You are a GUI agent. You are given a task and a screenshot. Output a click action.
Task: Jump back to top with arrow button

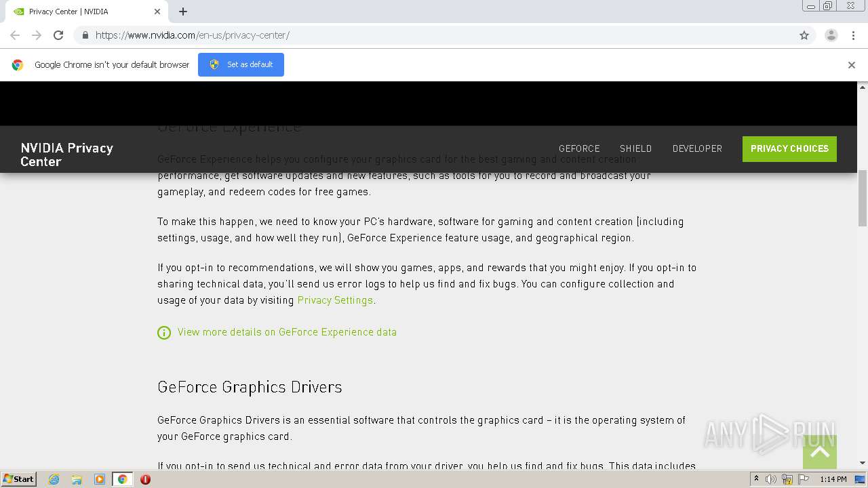point(820,452)
